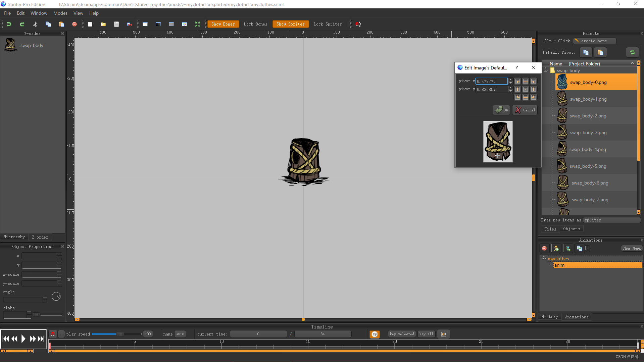Open the create bone Alt+Click dropdown
The width and height of the screenshot is (644, 362).
coord(595,41)
